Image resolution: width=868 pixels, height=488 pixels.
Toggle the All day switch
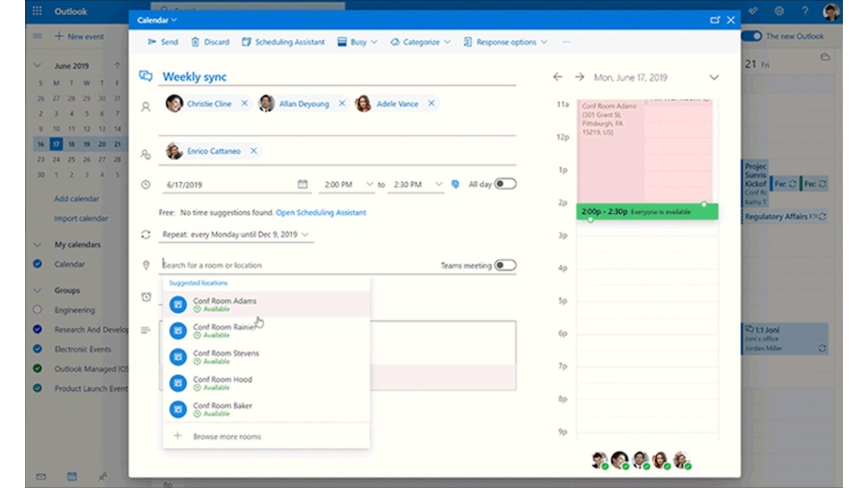[505, 184]
